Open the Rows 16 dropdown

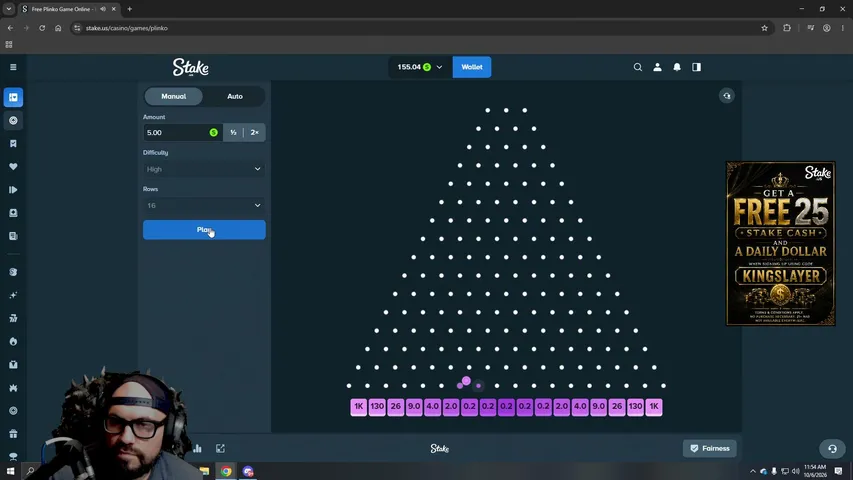pyautogui.click(x=204, y=206)
